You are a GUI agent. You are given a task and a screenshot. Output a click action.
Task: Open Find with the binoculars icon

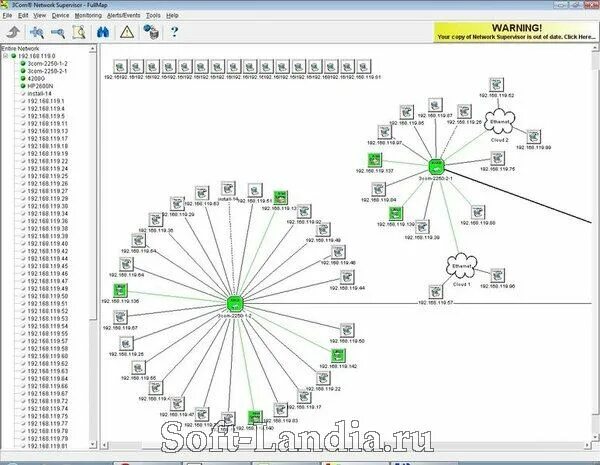click(x=103, y=32)
